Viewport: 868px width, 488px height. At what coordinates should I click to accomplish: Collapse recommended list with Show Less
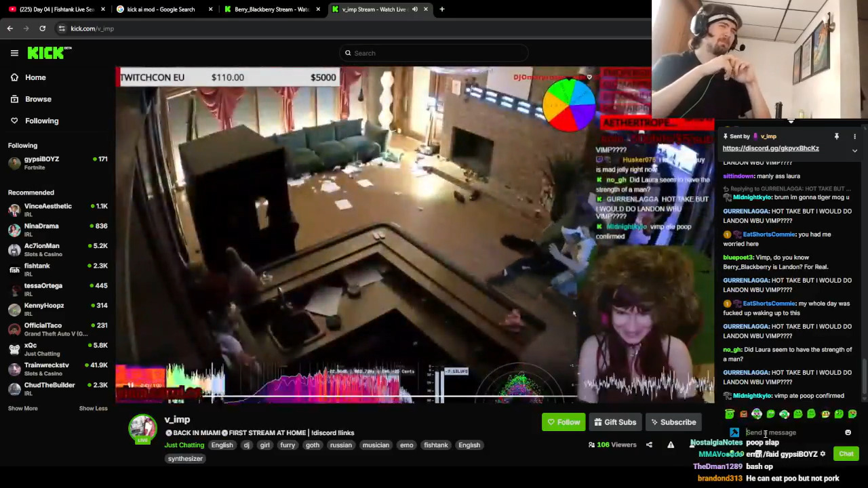pyautogui.click(x=93, y=408)
